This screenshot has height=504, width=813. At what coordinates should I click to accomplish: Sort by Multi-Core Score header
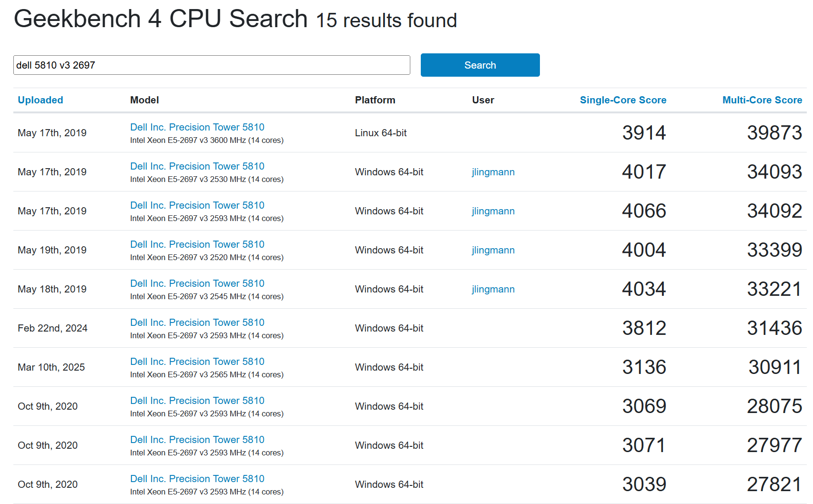pyautogui.click(x=762, y=100)
